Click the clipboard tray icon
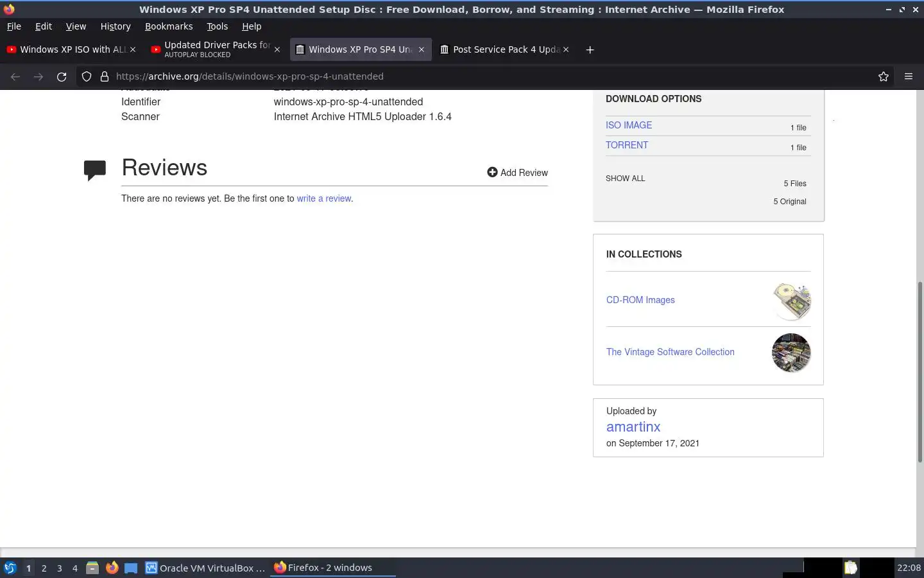Viewport: 924px width, 578px height. [x=850, y=568]
